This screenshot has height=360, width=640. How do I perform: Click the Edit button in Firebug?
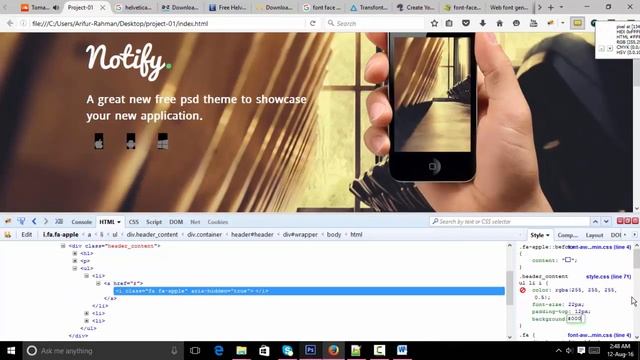click(x=27, y=235)
